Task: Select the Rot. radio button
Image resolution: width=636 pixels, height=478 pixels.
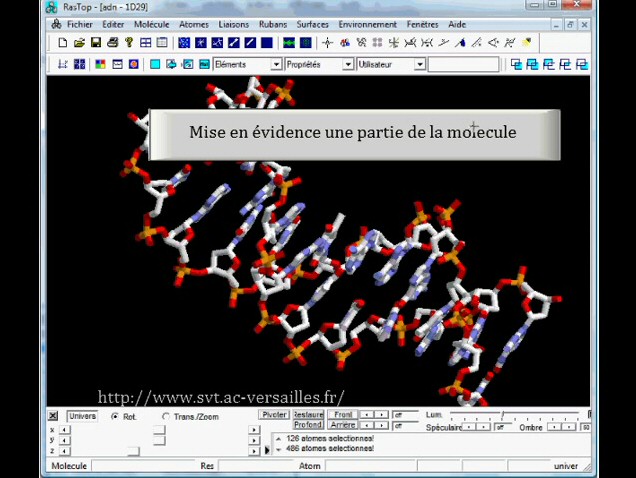Action: [x=115, y=416]
